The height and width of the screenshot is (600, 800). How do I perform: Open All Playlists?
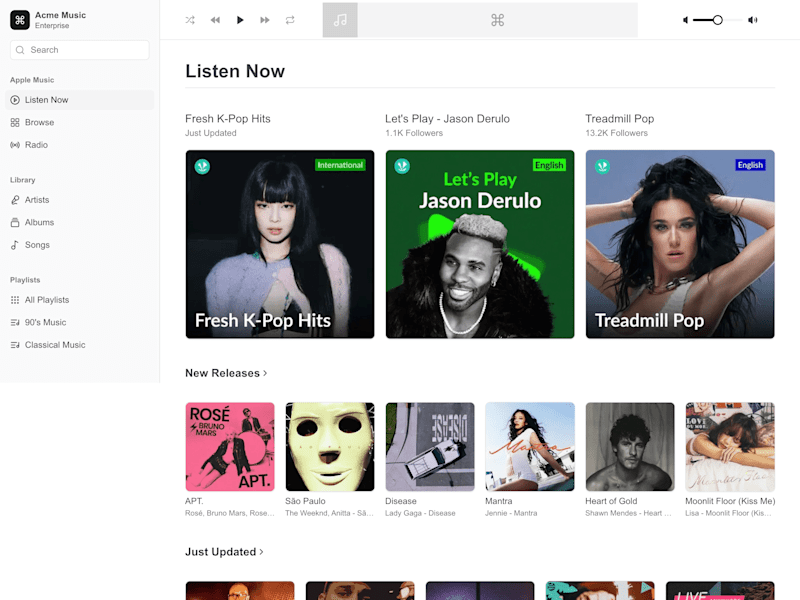(80, 300)
